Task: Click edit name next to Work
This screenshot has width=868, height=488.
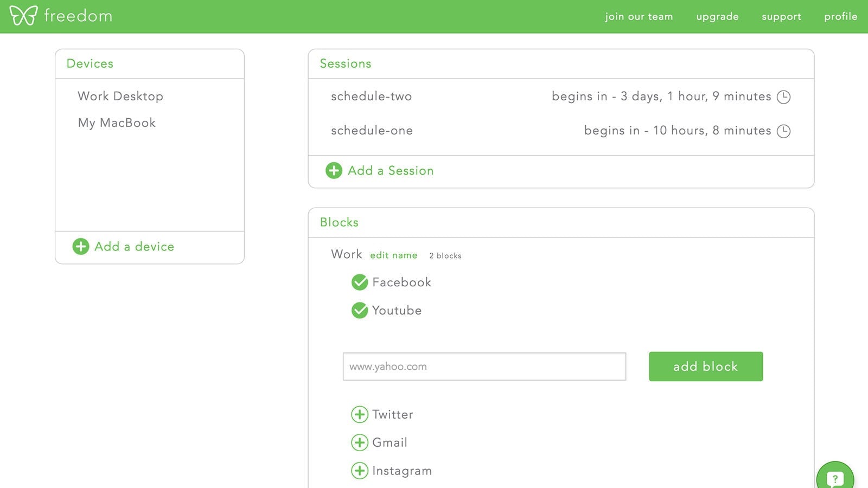Action: tap(393, 255)
